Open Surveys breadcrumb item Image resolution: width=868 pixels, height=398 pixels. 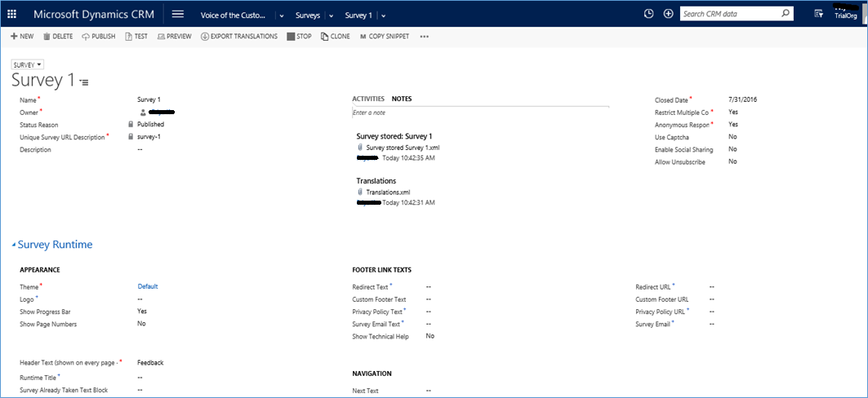pos(308,15)
